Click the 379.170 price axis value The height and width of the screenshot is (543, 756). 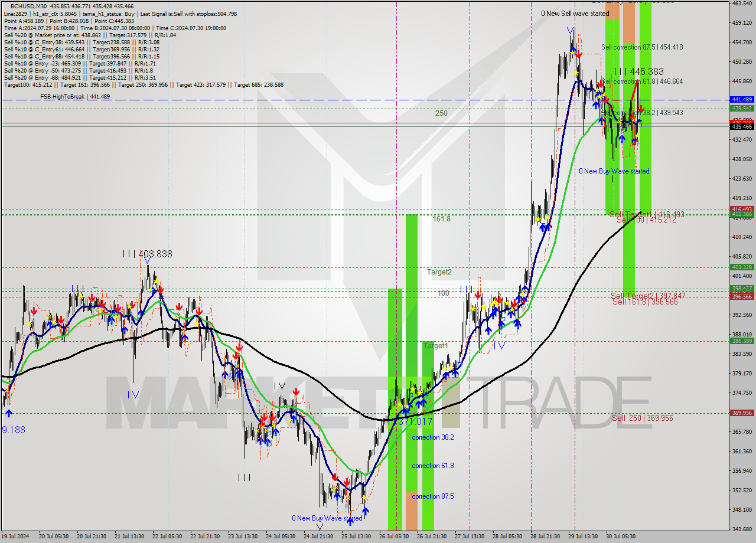[x=742, y=373]
